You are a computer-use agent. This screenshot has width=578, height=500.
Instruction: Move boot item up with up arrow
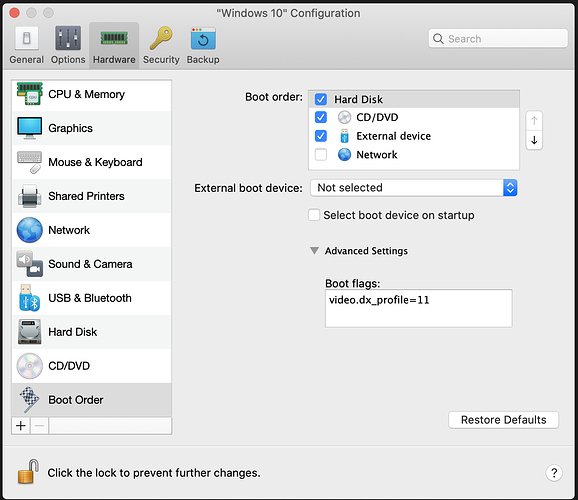(x=534, y=120)
